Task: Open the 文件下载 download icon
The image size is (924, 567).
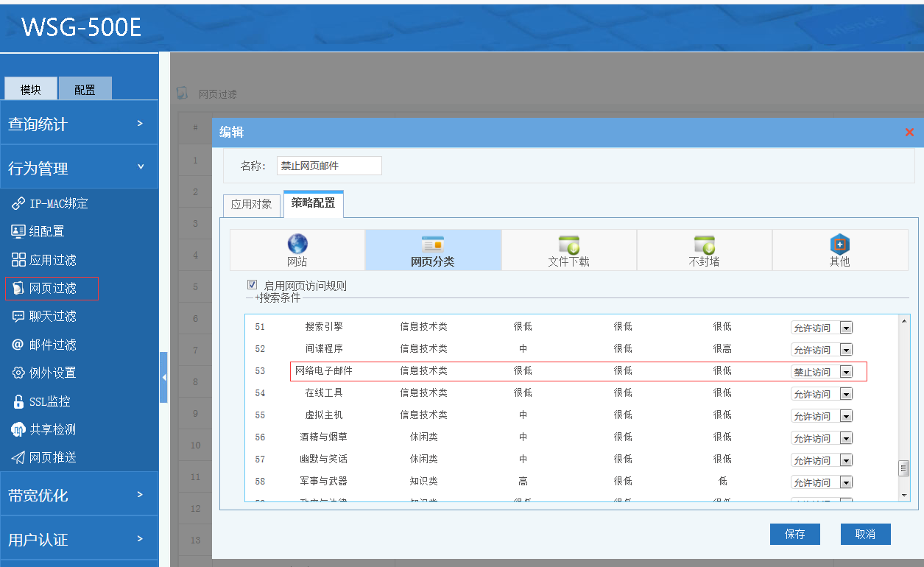Action: click(568, 244)
